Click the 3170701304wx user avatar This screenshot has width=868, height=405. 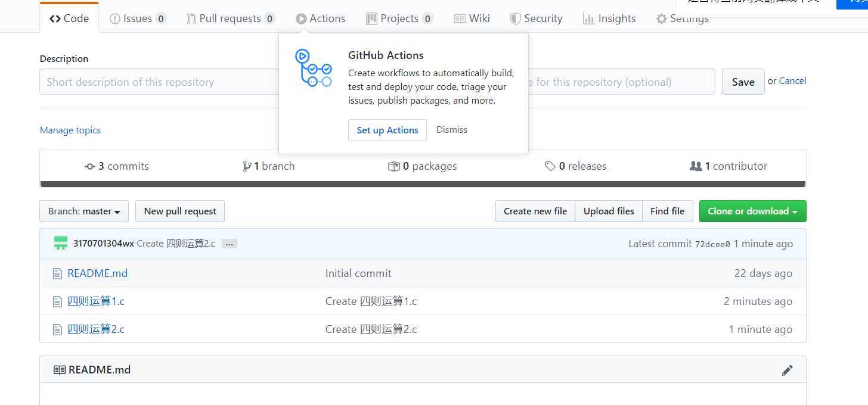pyautogui.click(x=60, y=243)
